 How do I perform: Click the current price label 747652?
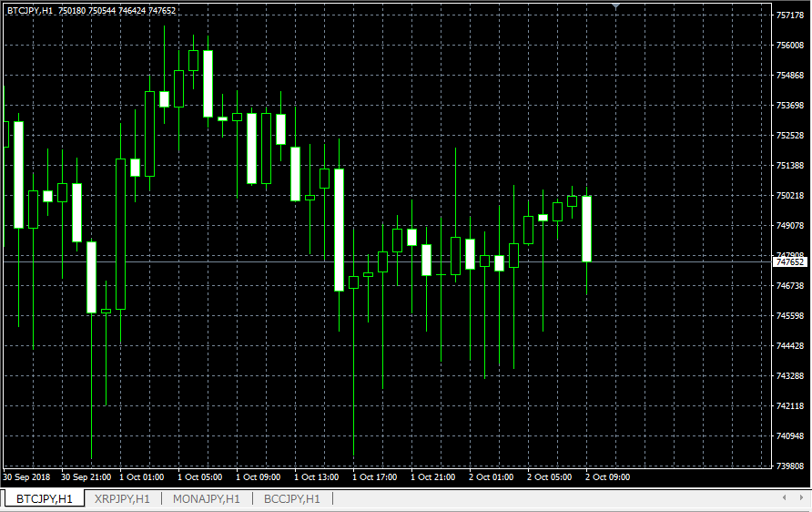pos(790,262)
